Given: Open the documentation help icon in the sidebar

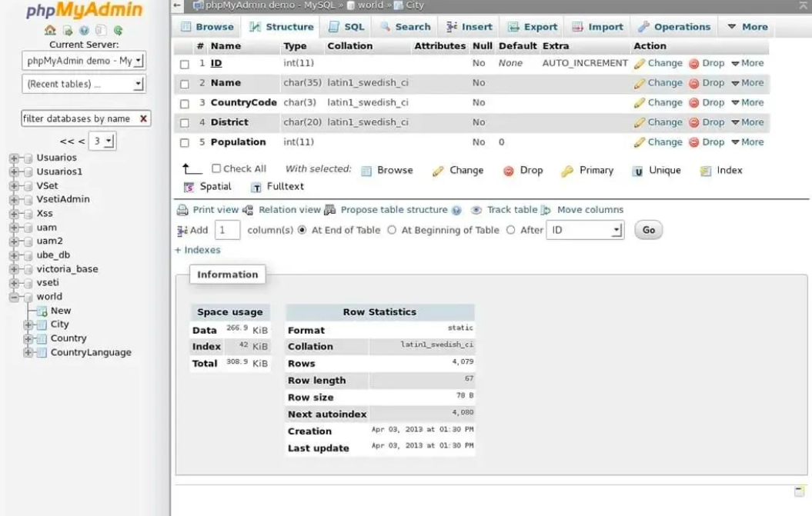Looking at the screenshot, I should tap(84, 31).
